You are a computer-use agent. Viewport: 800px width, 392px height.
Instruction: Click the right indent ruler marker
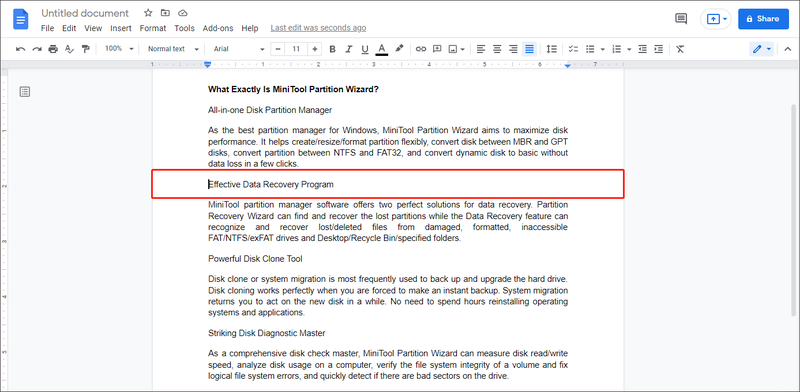coord(568,65)
